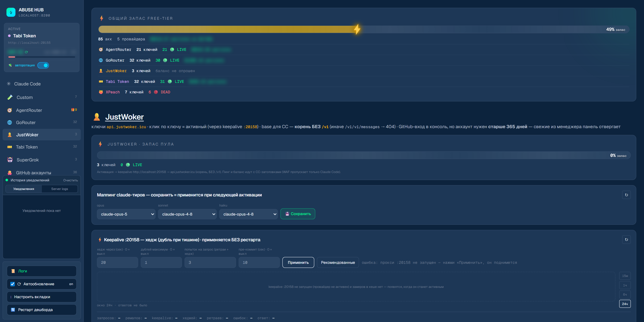The width and height of the screenshot is (644, 322).
Task: Click the underlined JustWoker heading link
Action: [125, 117]
